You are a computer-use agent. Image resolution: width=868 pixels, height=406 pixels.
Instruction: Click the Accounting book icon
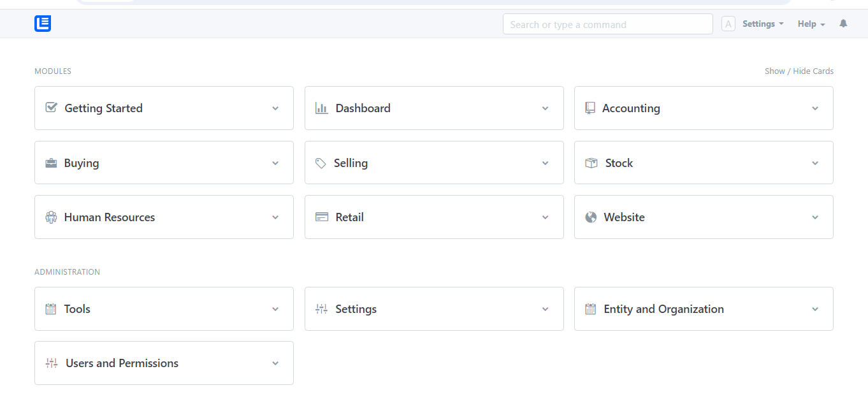[x=590, y=108]
